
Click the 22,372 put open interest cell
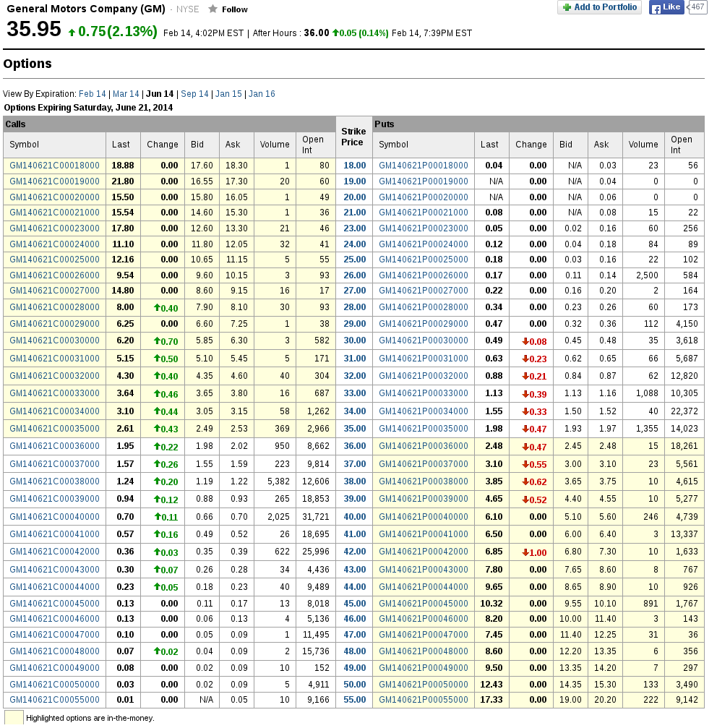coord(684,411)
